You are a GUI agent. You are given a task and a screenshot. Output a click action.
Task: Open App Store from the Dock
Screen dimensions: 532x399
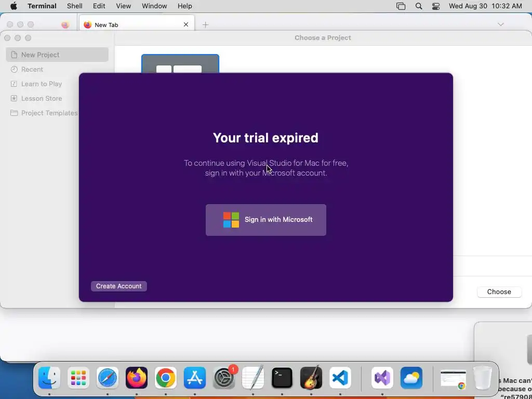click(x=195, y=378)
